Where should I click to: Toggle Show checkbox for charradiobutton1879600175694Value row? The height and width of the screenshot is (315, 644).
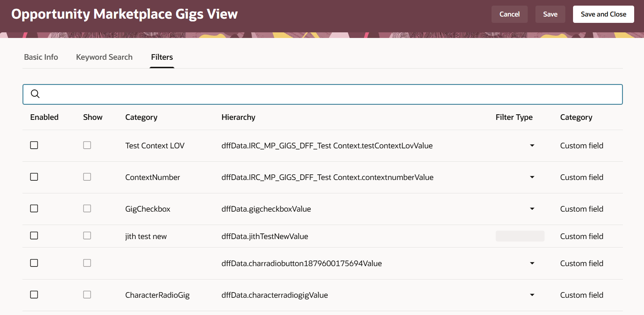[x=87, y=263]
